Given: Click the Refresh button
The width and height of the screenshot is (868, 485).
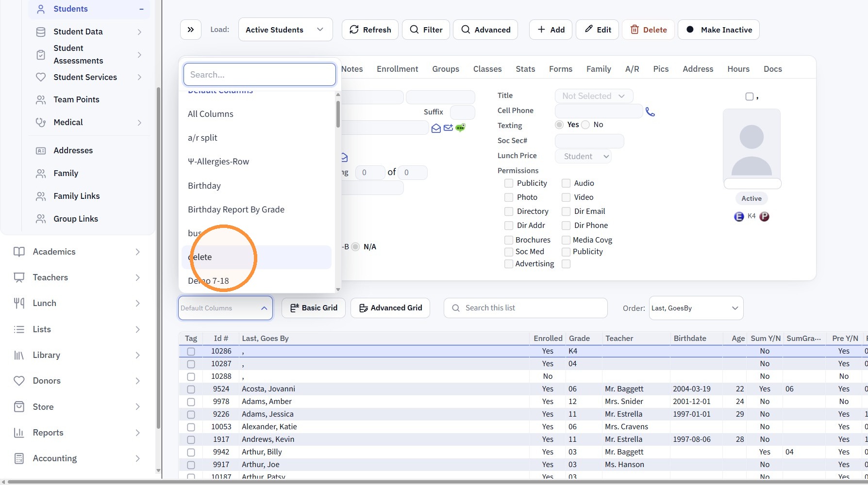Looking at the screenshot, I should [x=370, y=30].
